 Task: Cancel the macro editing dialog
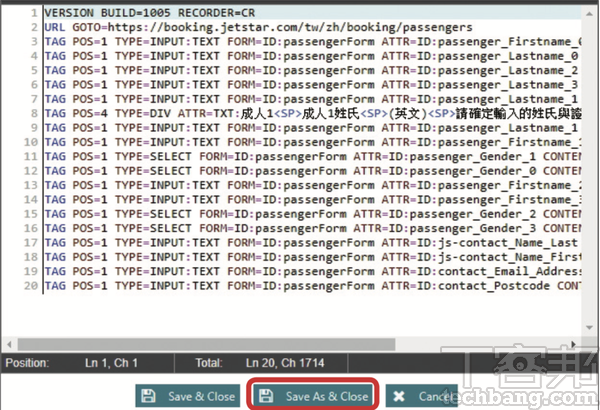point(422,396)
